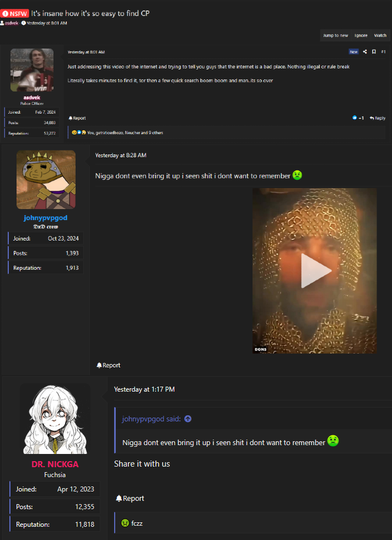Screen dimensions: 392x540
Task: Bookmark the first post
Action: tap(374, 52)
